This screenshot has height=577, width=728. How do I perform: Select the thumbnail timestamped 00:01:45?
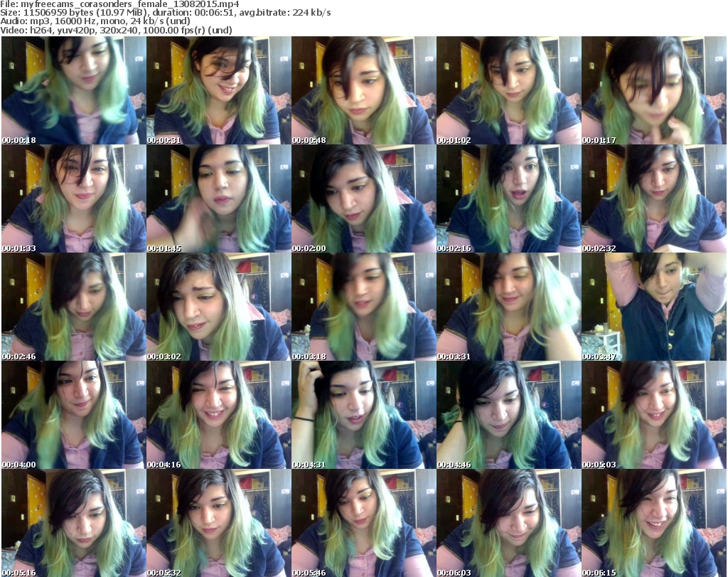coord(219,198)
